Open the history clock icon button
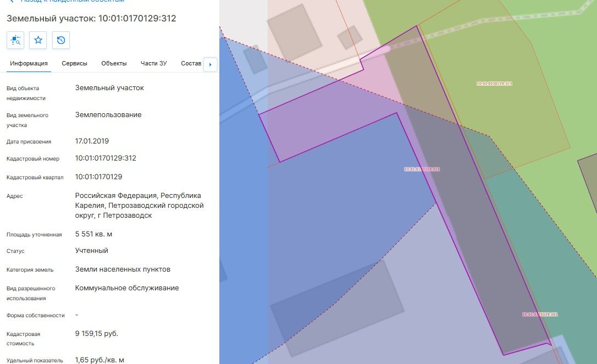The image size is (597, 364). click(x=61, y=40)
